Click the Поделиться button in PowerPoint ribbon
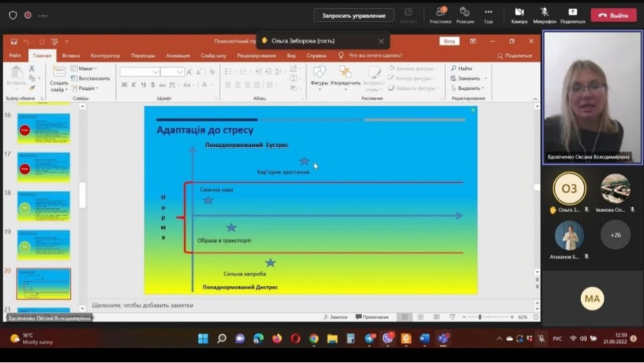This screenshot has width=644, height=363. (515, 56)
